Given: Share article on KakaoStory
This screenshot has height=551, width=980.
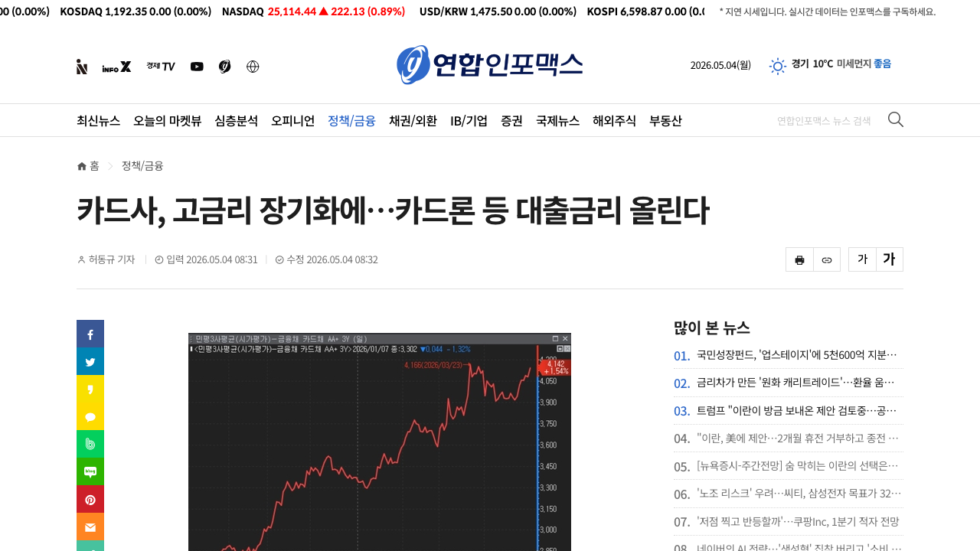Looking at the screenshot, I should coord(90,389).
